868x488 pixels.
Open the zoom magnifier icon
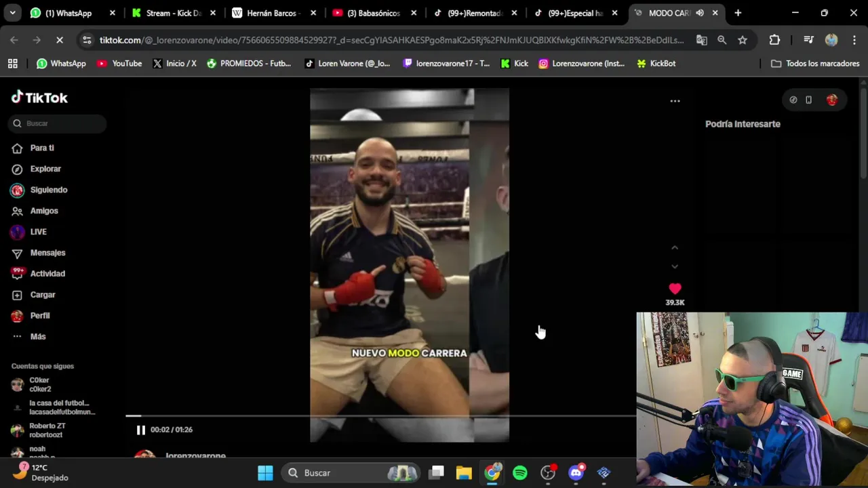click(722, 40)
